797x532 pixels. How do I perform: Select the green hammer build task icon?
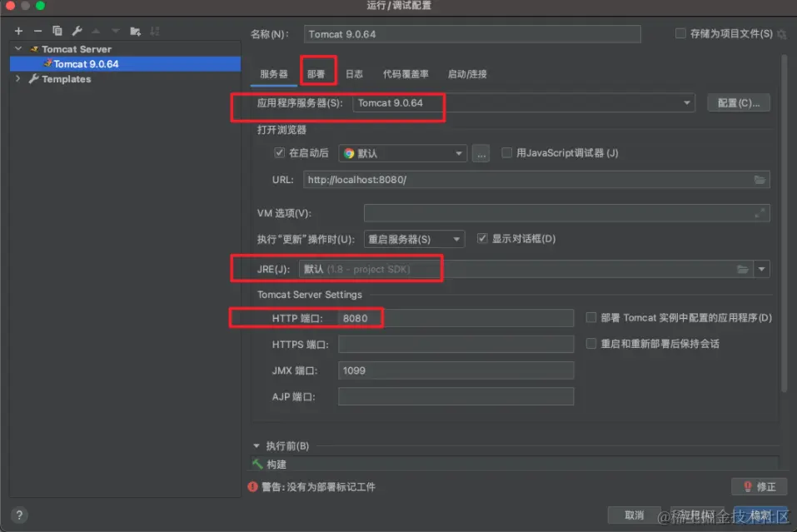click(x=257, y=464)
